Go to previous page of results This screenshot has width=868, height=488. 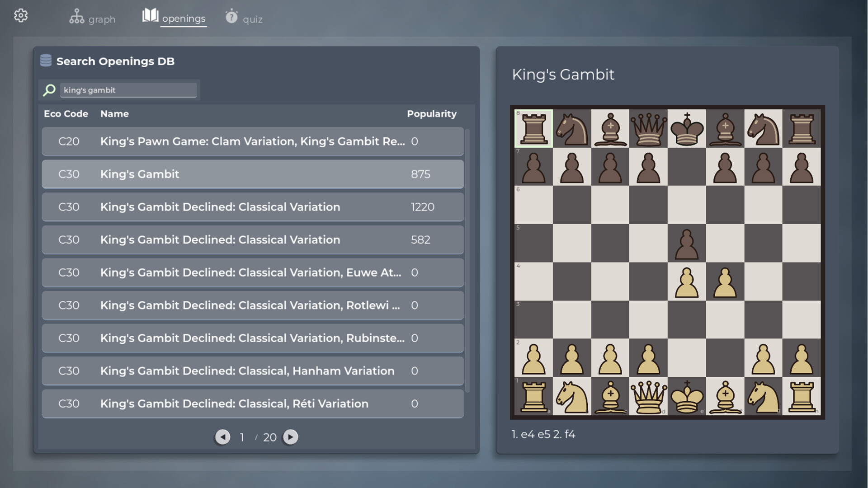pyautogui.click(x=222, y=437)
